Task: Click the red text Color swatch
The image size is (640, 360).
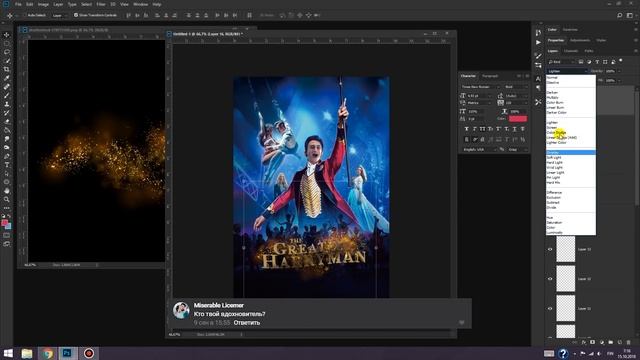Action: click(x=518, y=119)
